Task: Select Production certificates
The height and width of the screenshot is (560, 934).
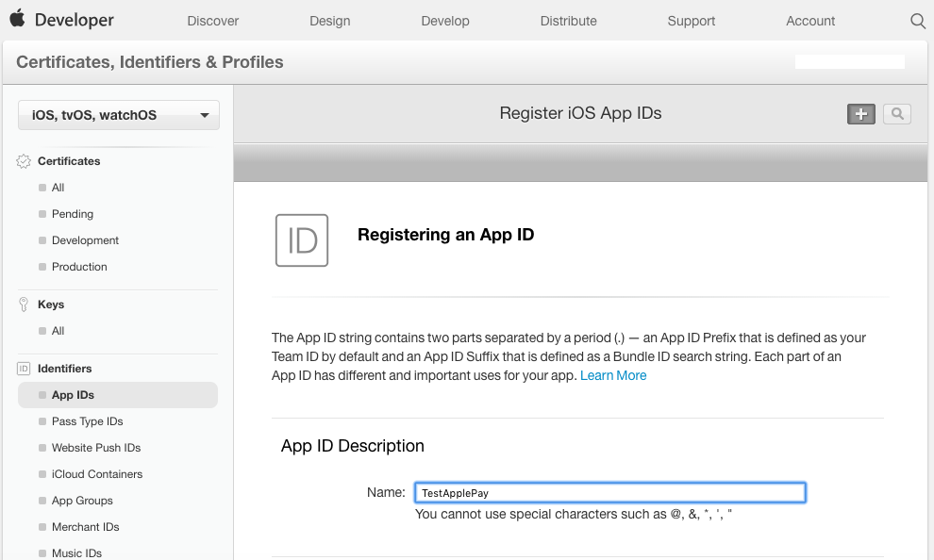Action: [79, 267]
